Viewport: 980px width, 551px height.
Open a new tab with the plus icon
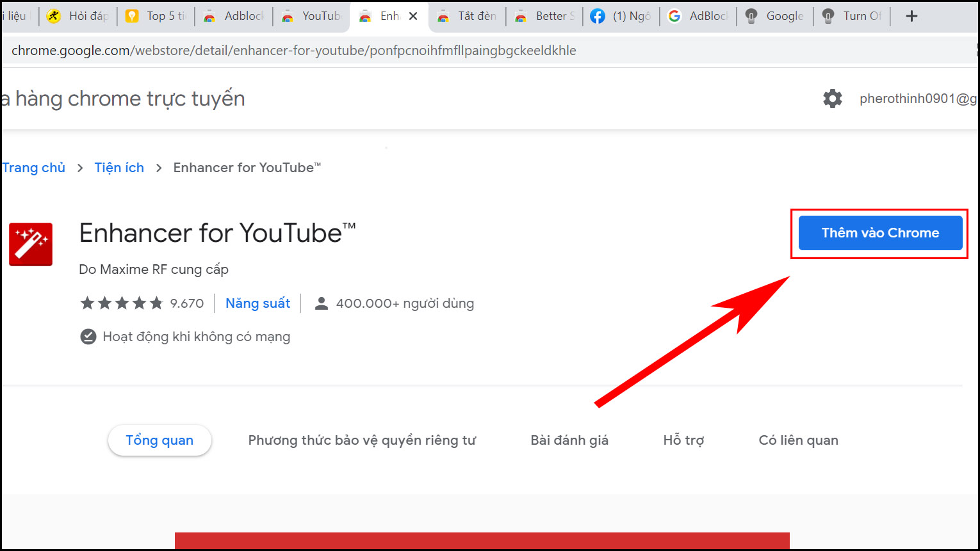pyautogui.click(x=911, y=16)
